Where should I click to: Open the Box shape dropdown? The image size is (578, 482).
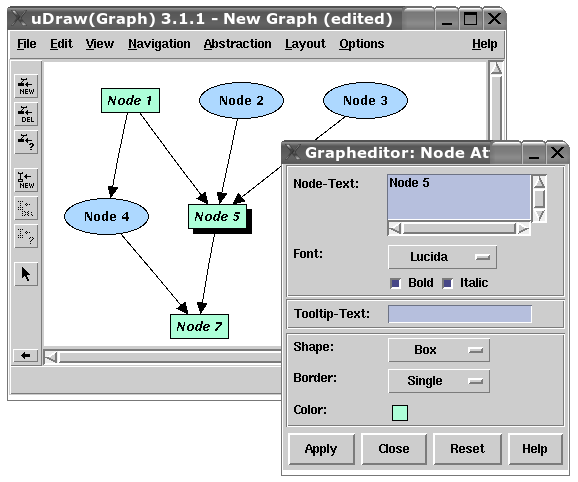439,350
